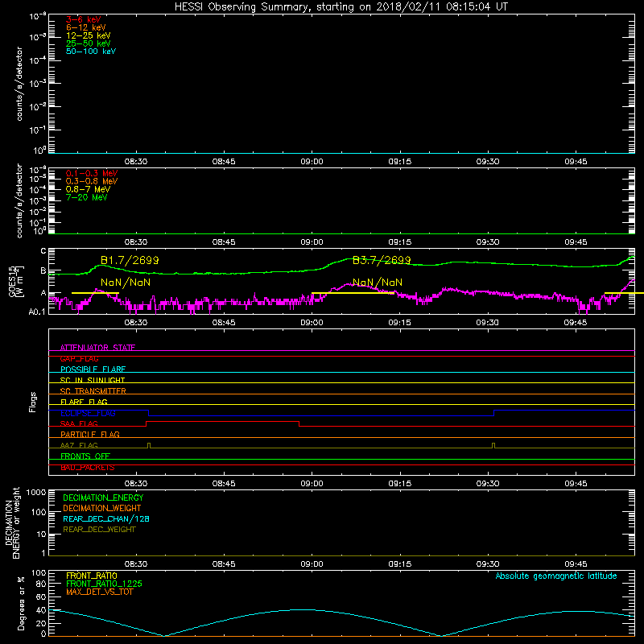The width and height of the screenshot is (644, 644).
Task: Click the 08:45 tick label below the keV panel
Action: tap(224, 162)
